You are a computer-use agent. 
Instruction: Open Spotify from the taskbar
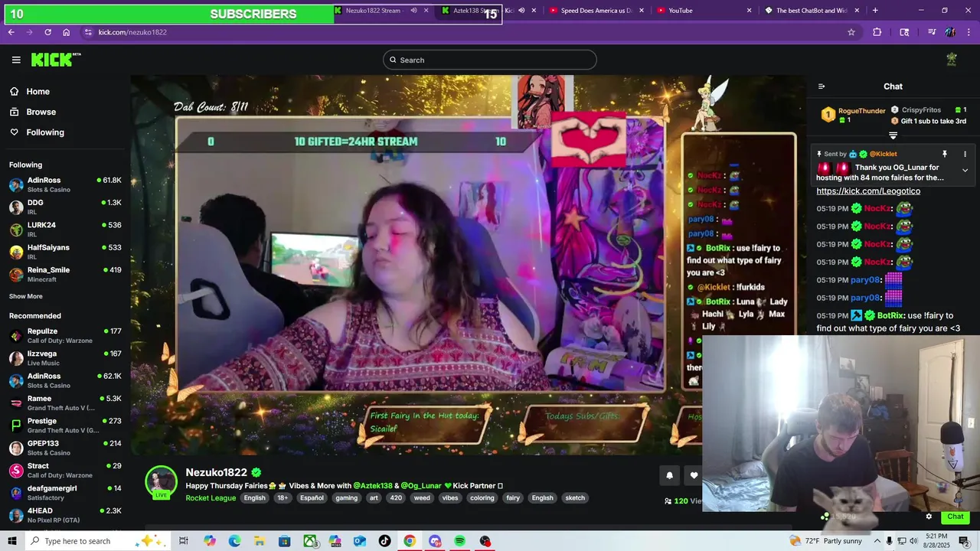click(459, 541)
